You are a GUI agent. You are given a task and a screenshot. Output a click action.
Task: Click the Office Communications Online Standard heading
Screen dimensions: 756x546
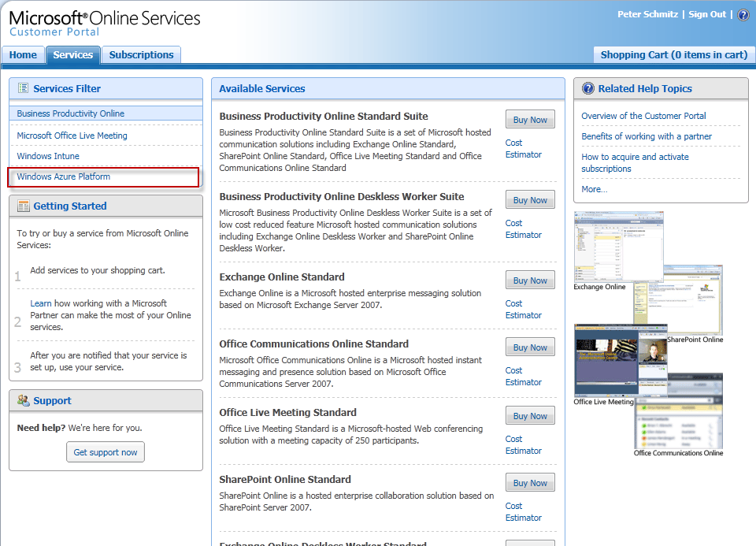pos(314,344)
